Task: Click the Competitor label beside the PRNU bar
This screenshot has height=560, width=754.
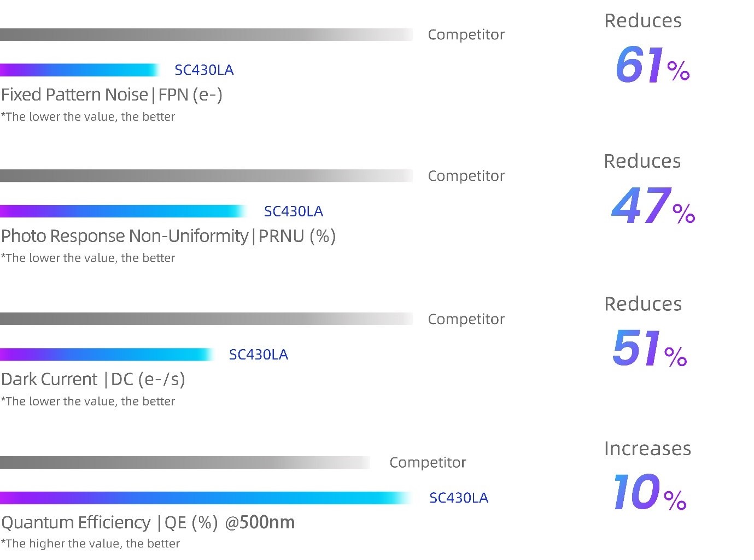Action: [x=466, y=176]
